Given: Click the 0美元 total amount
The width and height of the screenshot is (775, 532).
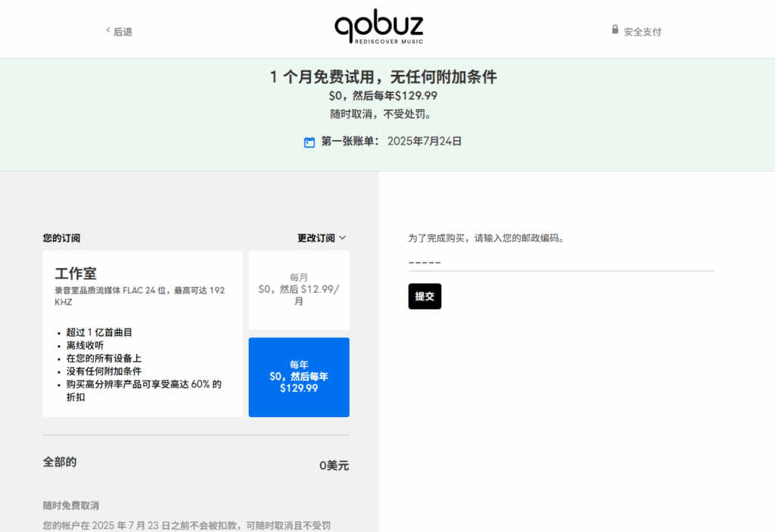Looking at the screenshot, I should pos(334,465).
